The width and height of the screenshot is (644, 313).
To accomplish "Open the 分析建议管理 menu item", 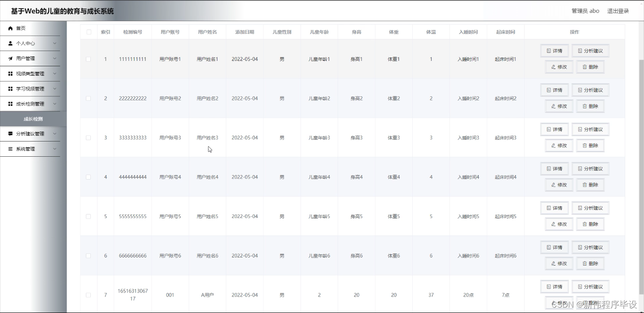I will tap(30, 133).
